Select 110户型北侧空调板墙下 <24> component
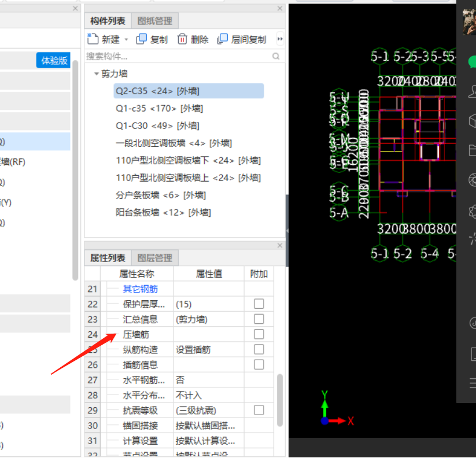Image resolution: width=476 pixels, height=458 pixels. [188, 160]
